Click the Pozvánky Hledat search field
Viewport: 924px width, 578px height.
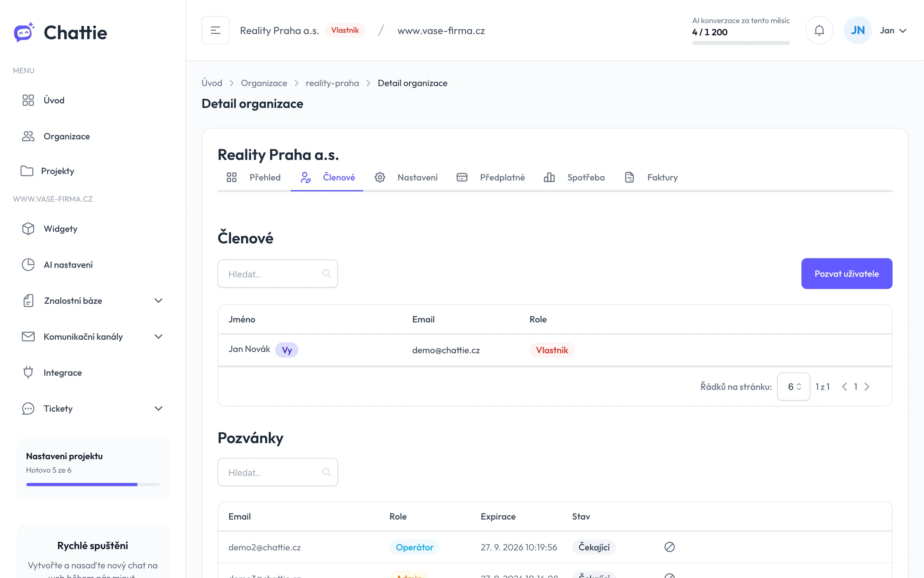[278, 472]
